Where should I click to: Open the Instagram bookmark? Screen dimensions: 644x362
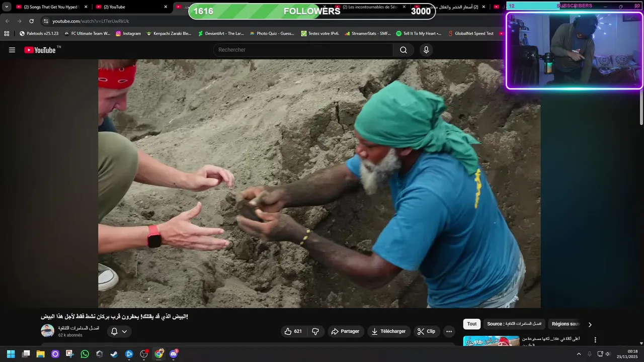coord(128,34)
